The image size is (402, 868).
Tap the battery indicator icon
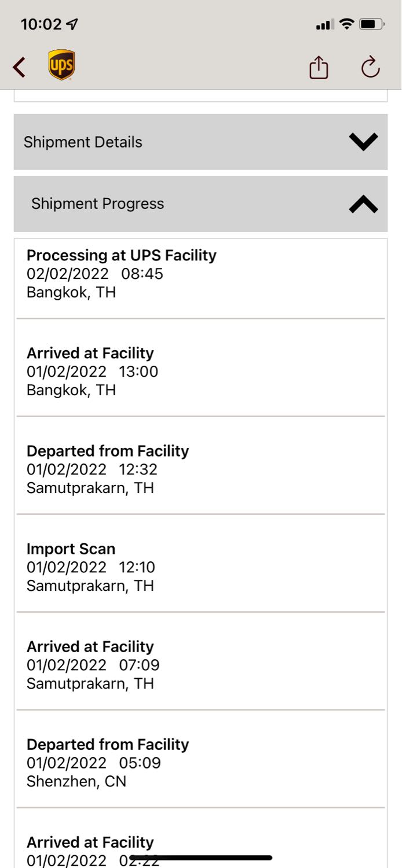(x=371, y=24)
